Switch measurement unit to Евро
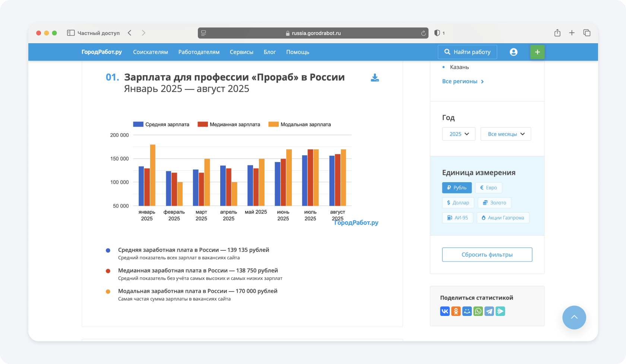626x364 pixels. coord(489,188)
